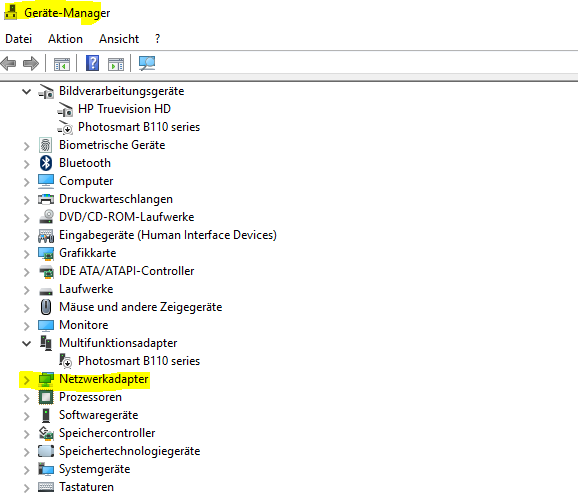The image size is (578, 495).
Task: Click the blue Help question mark toolbar icon
Action: coord(92,63)
